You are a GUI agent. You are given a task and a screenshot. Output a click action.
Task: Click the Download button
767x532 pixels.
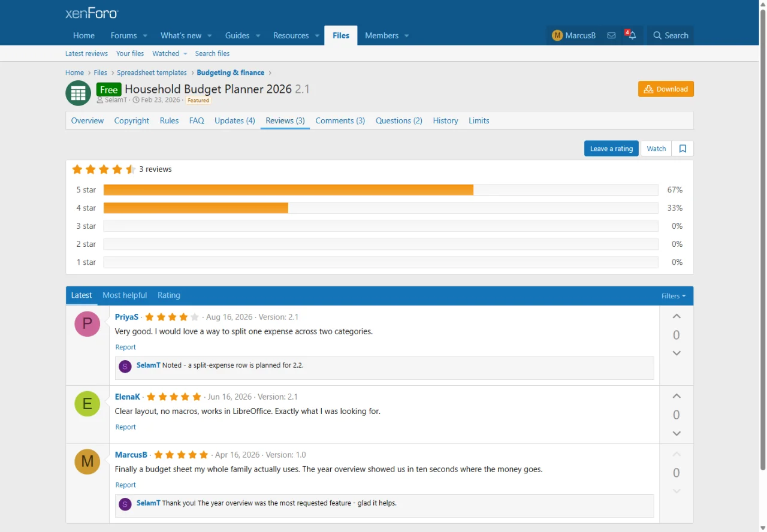pos(666,89)
